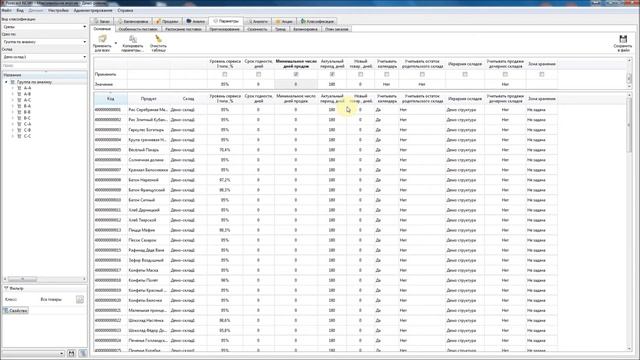
Task: Expand the C-C tree node
Action: pyautogui.click(x=13, y=136)
